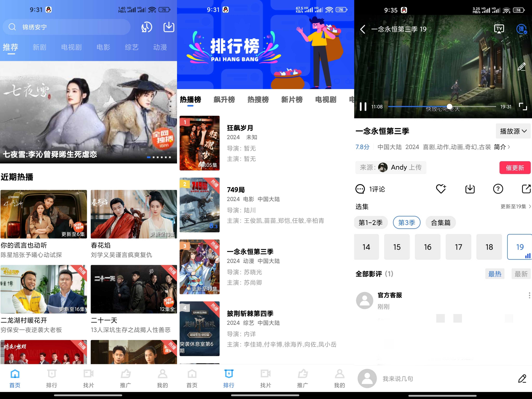Viewport: 532px width, 399px height.
Task: Go back using player back arrow
Action: 363,29
